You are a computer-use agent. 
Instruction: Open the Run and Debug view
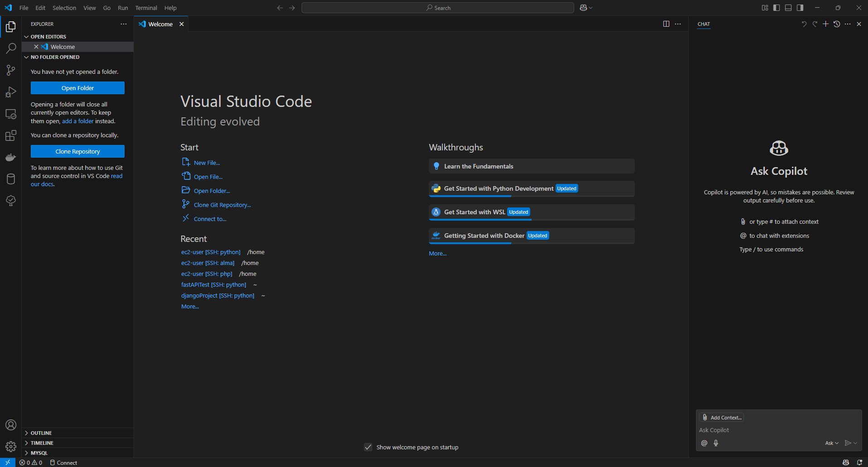coord(11,92)
